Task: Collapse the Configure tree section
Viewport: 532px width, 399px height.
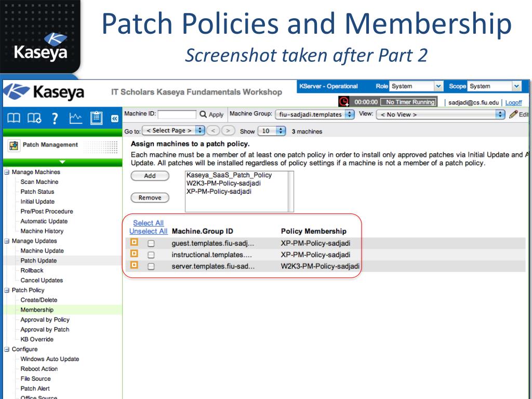Action: [x=7, y=350]
